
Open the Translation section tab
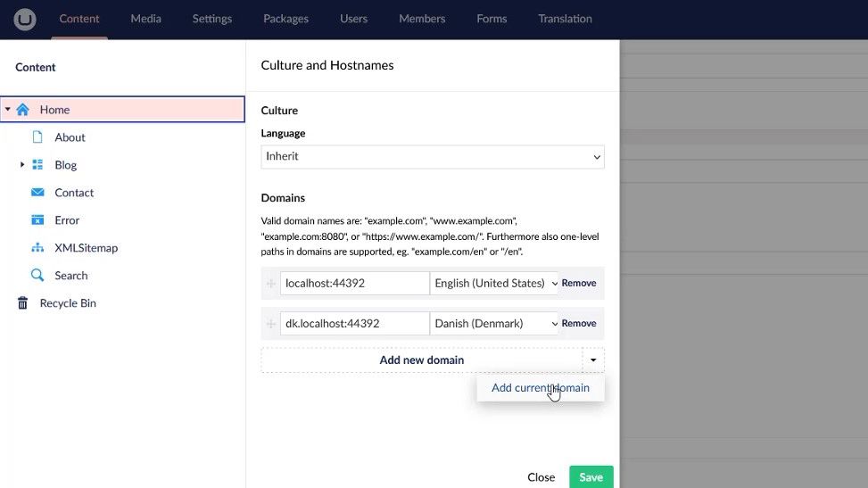(x=565, y=19)
